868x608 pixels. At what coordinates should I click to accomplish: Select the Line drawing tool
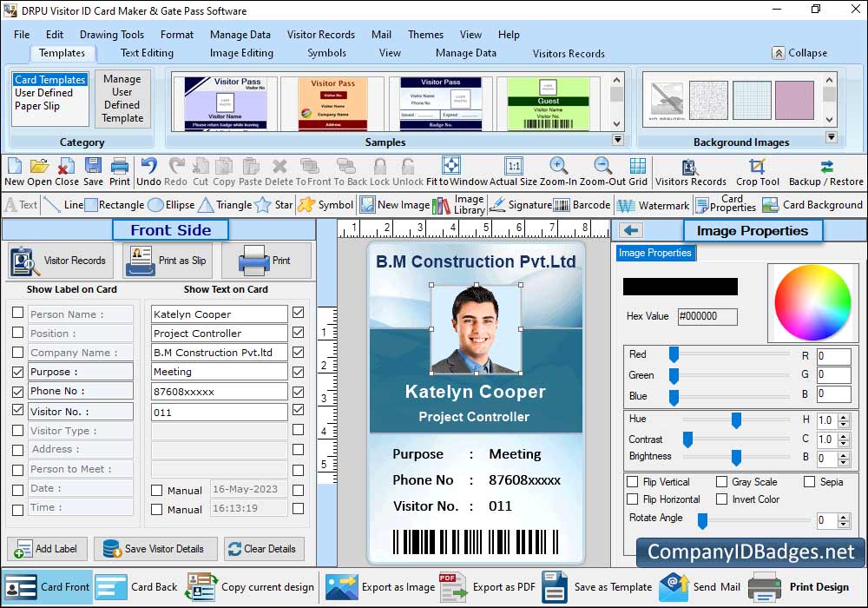pos(63,205)
